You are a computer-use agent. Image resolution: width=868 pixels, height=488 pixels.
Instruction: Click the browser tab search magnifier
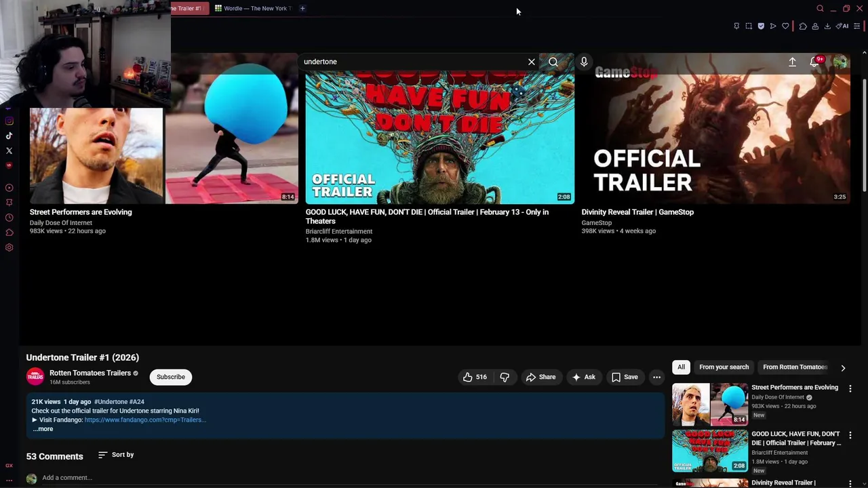820,9
